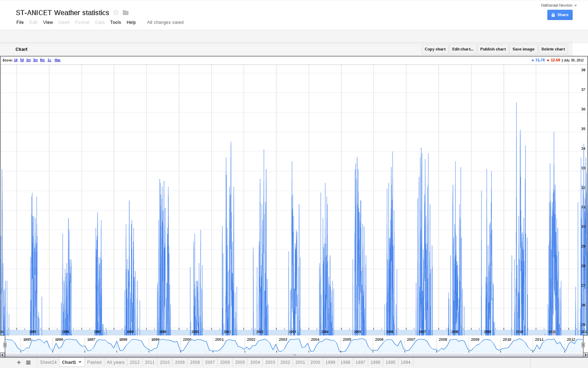Publish the chart
Screen dimensions: 588x368
[x=493, y=49]
